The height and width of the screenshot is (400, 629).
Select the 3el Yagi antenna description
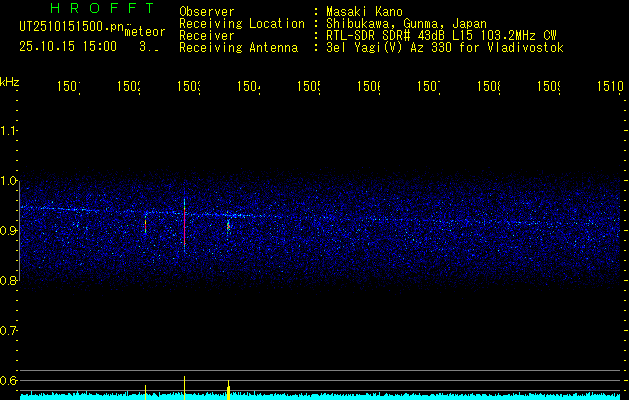445,47
